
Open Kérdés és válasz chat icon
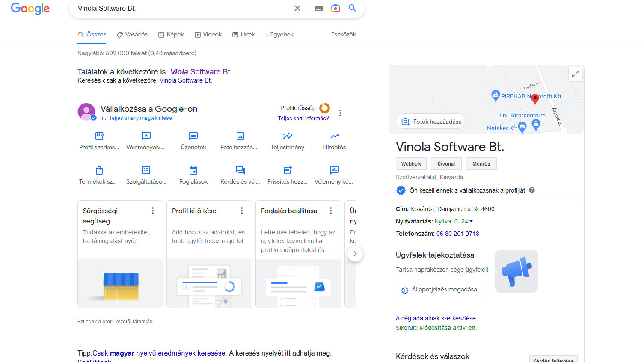(x=240, y=170)
